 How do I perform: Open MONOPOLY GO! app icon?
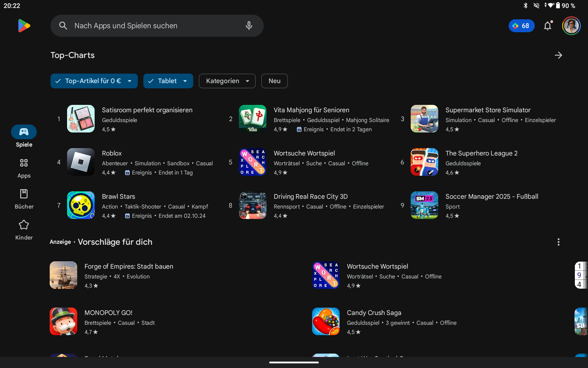point(63,321)
